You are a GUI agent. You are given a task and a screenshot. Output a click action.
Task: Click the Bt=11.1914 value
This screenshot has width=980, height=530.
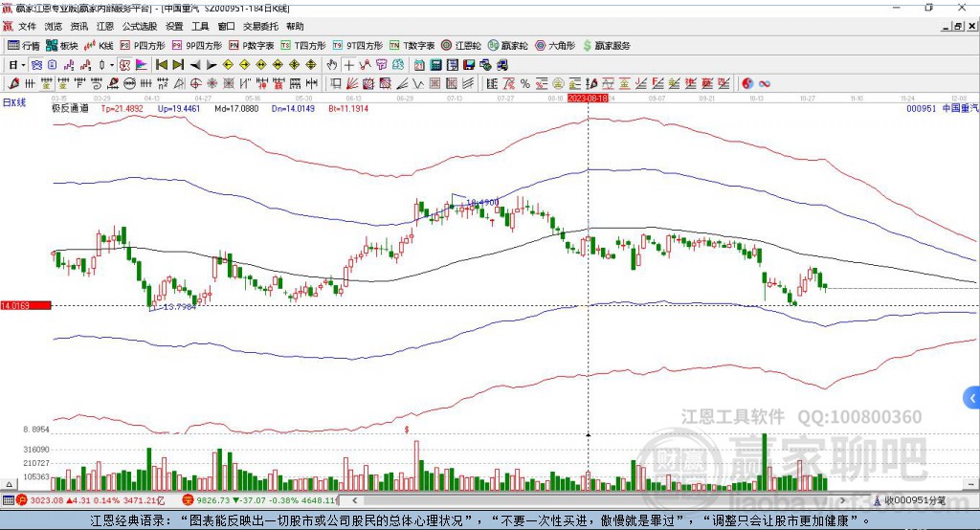[348, 108]
